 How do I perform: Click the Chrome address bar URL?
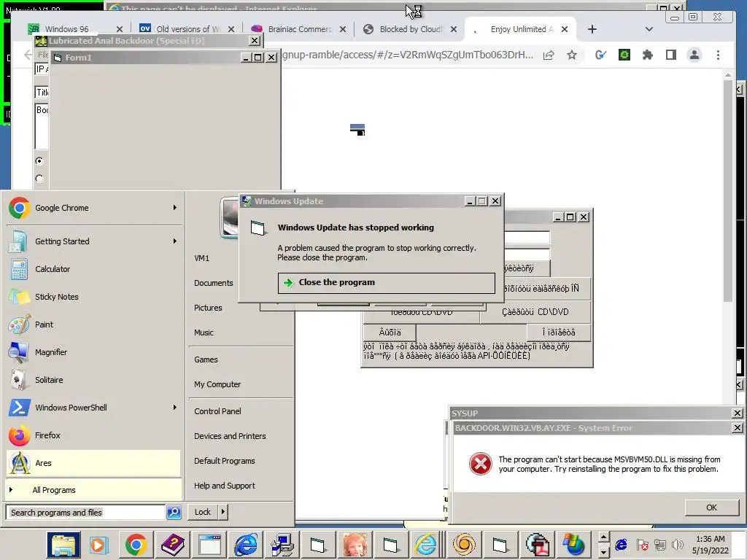tap(408, 55)
